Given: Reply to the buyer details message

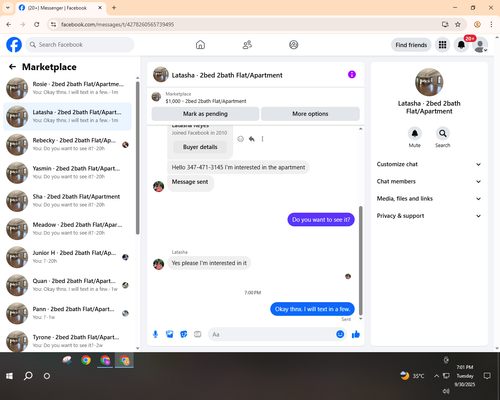Looking at the screenshot, I should pyautogui.click(x=252, y=139).
